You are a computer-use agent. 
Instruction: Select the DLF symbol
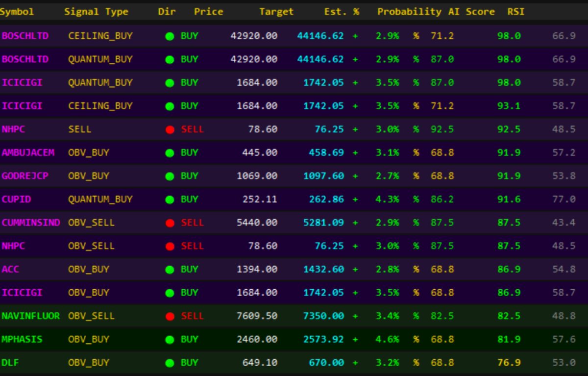[10, 363]
